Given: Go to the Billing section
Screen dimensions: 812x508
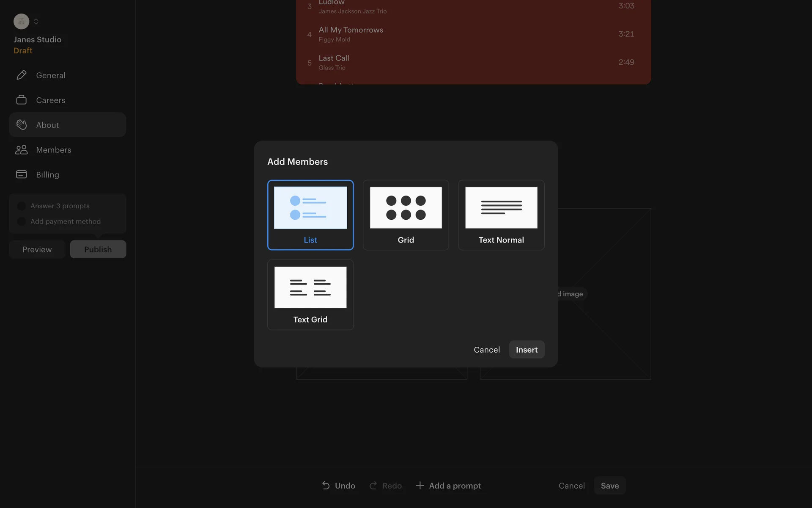Looking at the screenshot, I should click(47, 174).
